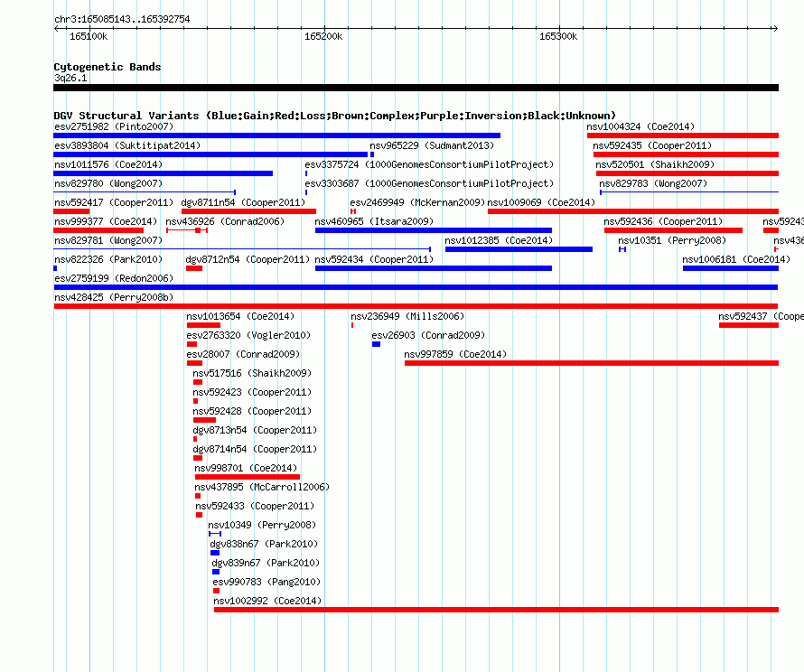Click nsv10349 (Perry2008) label
The height and width of the screenshot is (672, 804).
262,525
